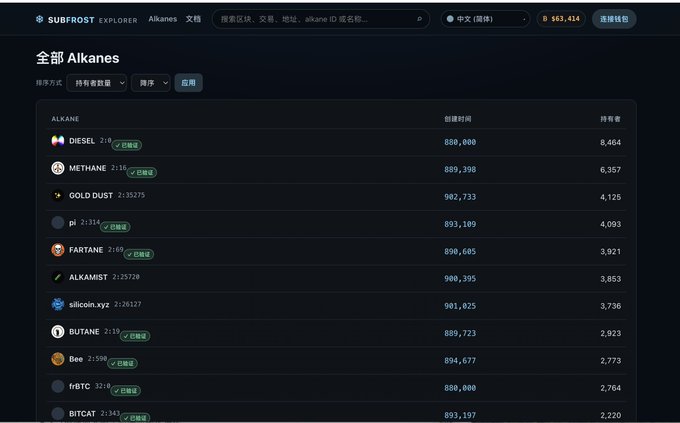Screen dimensions: 680x423
Task: Click the 4,125 holders value
Action: [611, 197]
